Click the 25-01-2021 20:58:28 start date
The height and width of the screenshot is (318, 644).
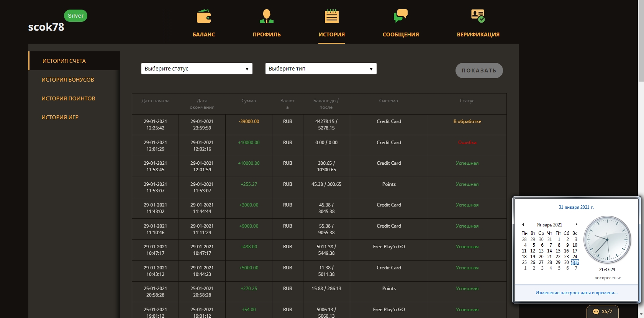coord(155,292)
